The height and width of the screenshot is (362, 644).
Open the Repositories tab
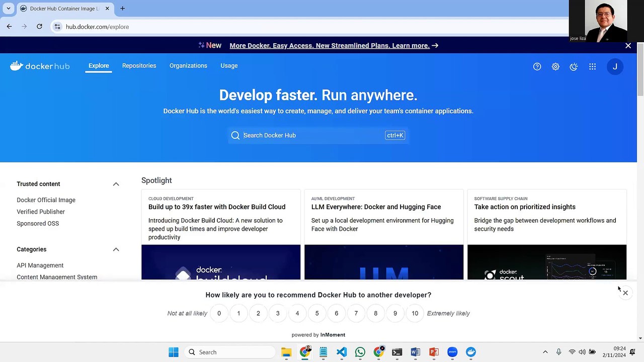pos(139,66)
